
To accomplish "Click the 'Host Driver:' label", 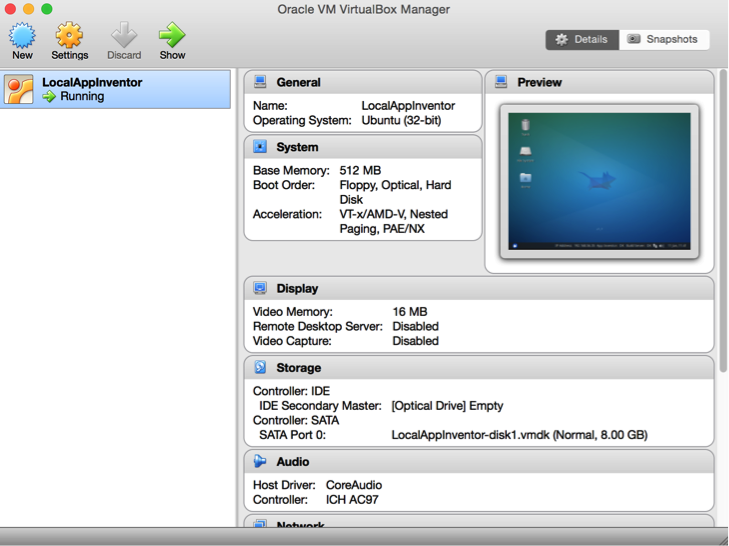I will (x=284, y=485).
